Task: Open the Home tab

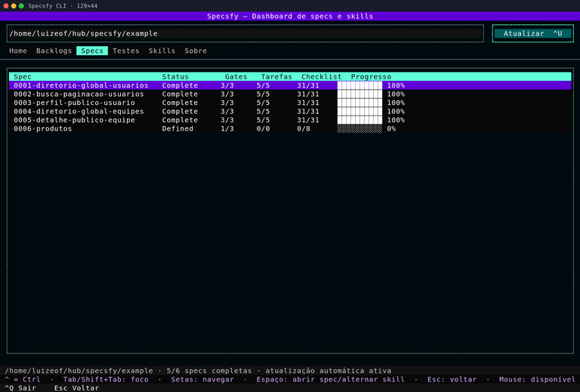Action: 18,51
